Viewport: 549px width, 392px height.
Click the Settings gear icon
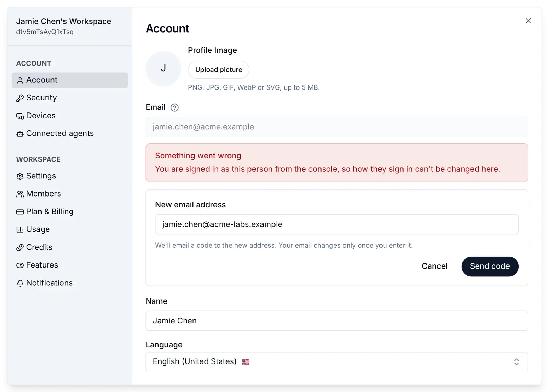click(x=20, y=176)
